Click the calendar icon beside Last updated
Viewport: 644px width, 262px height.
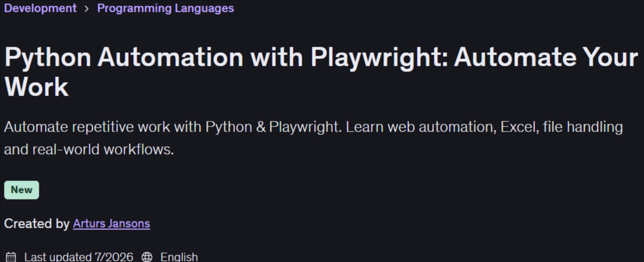(x=11, y=257)
